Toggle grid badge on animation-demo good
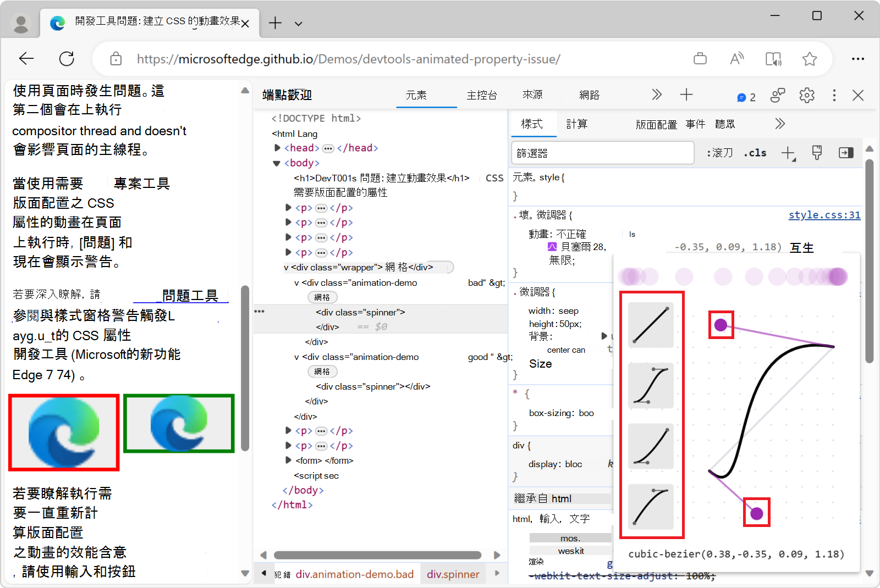 point(322,371)
